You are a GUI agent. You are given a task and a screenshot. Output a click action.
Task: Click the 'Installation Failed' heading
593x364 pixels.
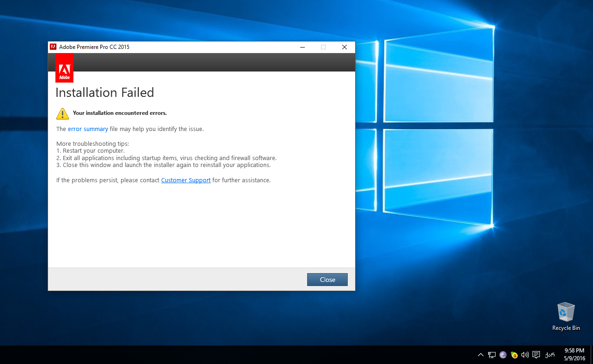click(x=105, y=93)
